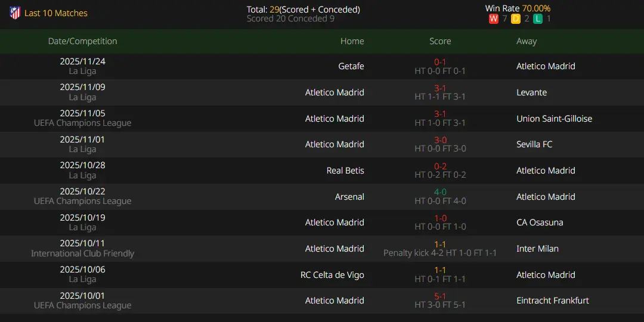Open the 5-1 match score details

click(440, 296)
